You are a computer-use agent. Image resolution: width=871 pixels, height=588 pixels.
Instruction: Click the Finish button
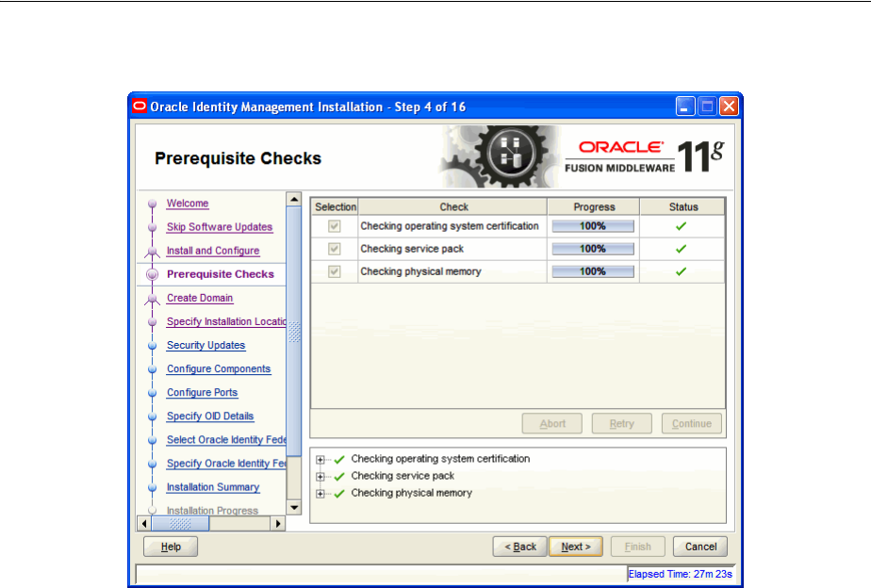[637, 547]
